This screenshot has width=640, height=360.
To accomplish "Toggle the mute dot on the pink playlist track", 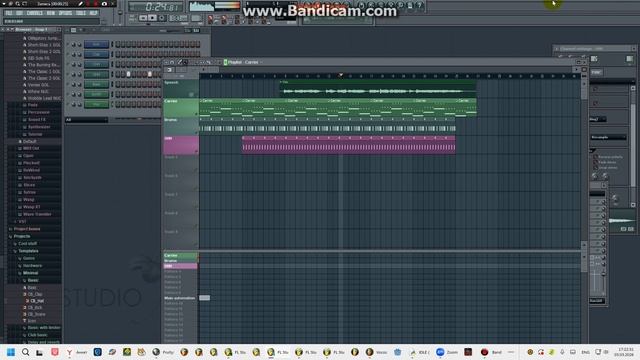I will pos(196,151).
